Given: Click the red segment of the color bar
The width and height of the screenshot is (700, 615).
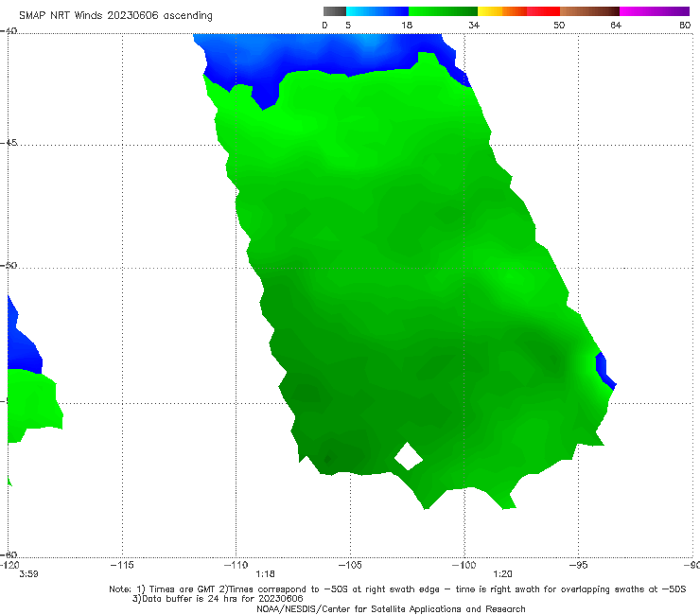Looking at the screenshot, I should click(543, 11).
